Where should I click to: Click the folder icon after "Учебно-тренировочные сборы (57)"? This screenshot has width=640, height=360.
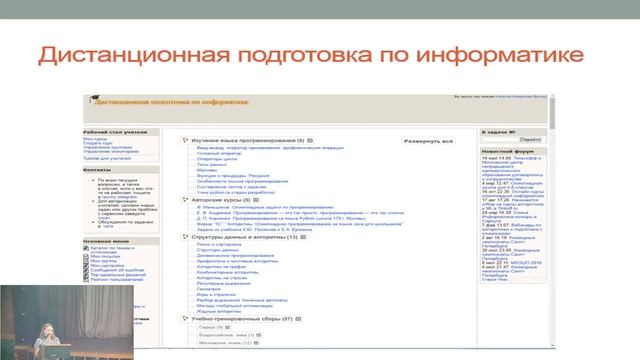[298, 319]
